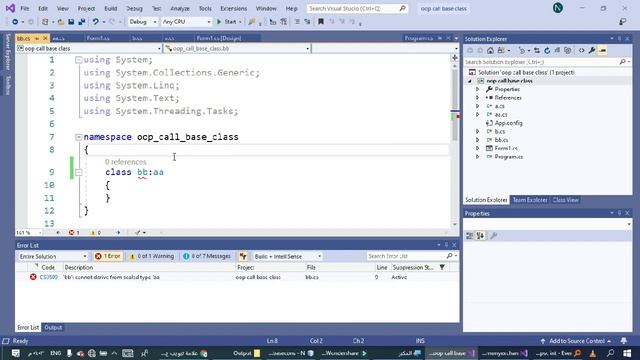Open the Any CPU platform dropdown
The image size is (640, 360).
tap(187, 22)
